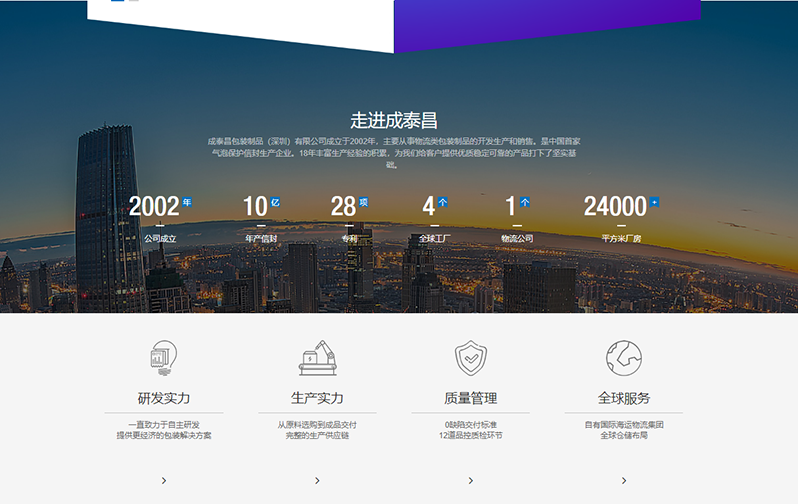Click the 生产实力 robot arm icon
The image size is (798, 504).
[x=317, y=358]
